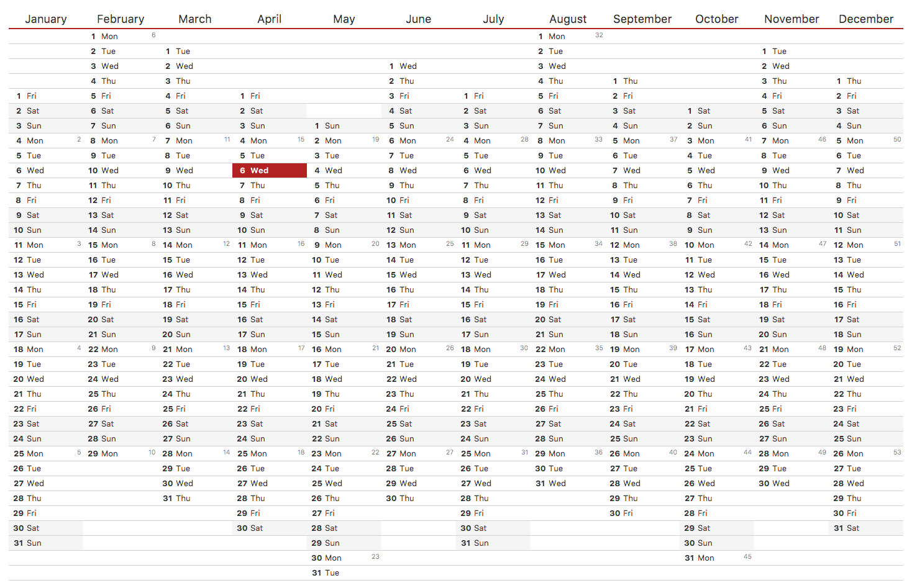
Task: Click week number 2 in January
Action: pyautogui.click(x=79, y=139)
